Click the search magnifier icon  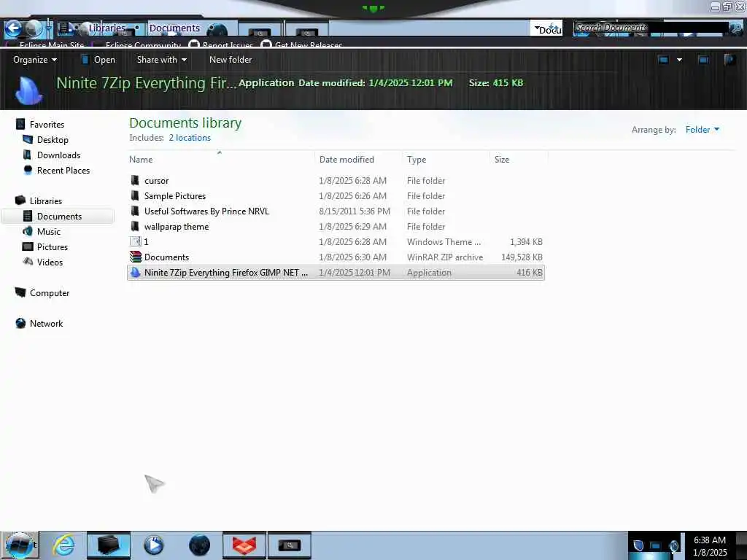click(736, 28)
